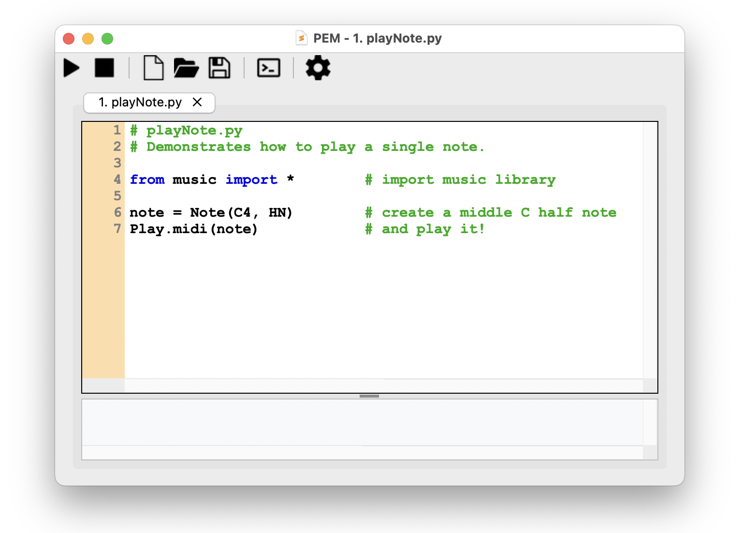Click the editor's vertical scrollbar track
The image size is (756, 533).
coord(650,250)
